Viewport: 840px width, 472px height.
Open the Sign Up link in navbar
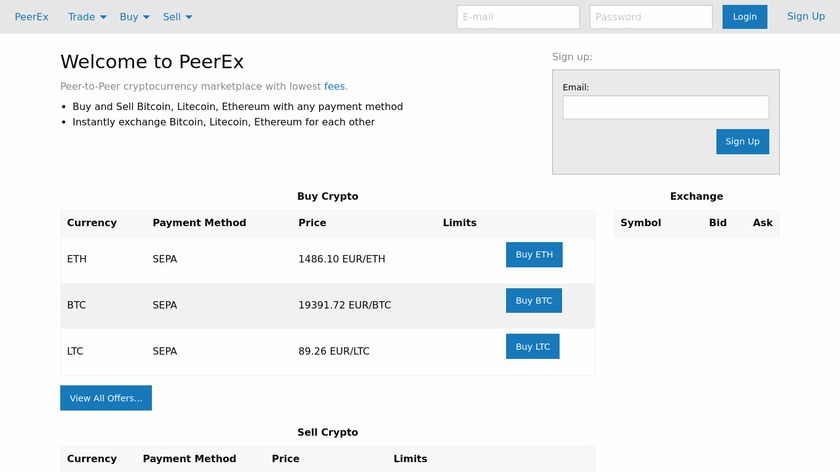[805, 16]
